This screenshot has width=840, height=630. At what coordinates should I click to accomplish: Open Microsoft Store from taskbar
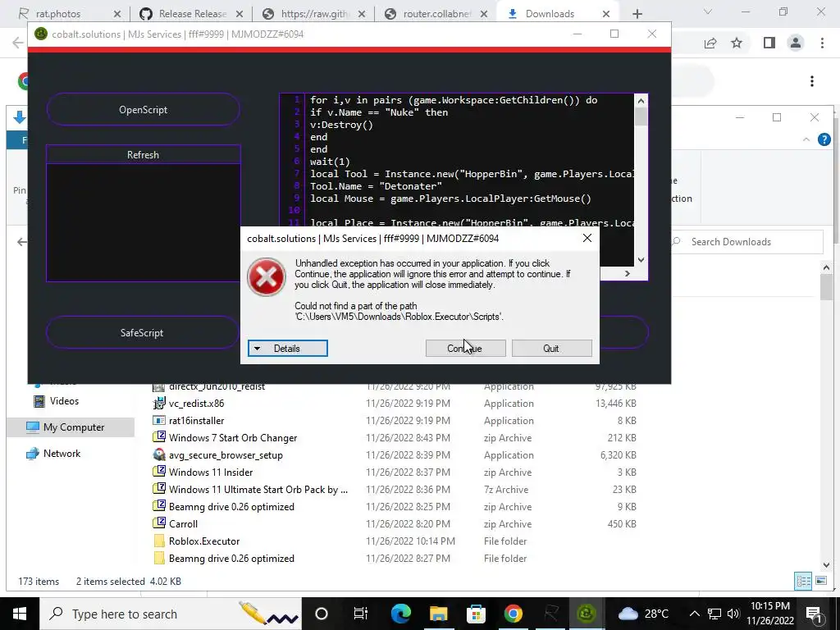click(x=476, y=614)
